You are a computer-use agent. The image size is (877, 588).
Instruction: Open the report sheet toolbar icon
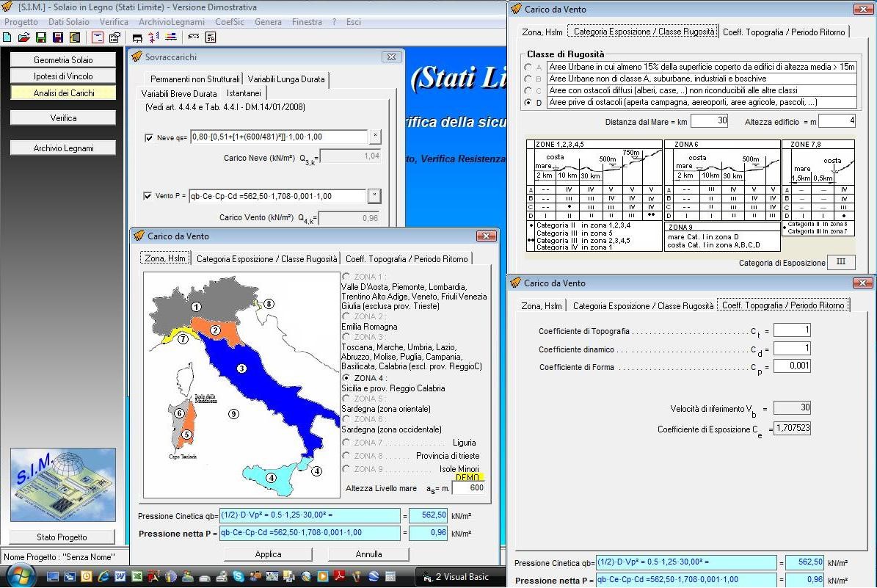pos(211,37)
